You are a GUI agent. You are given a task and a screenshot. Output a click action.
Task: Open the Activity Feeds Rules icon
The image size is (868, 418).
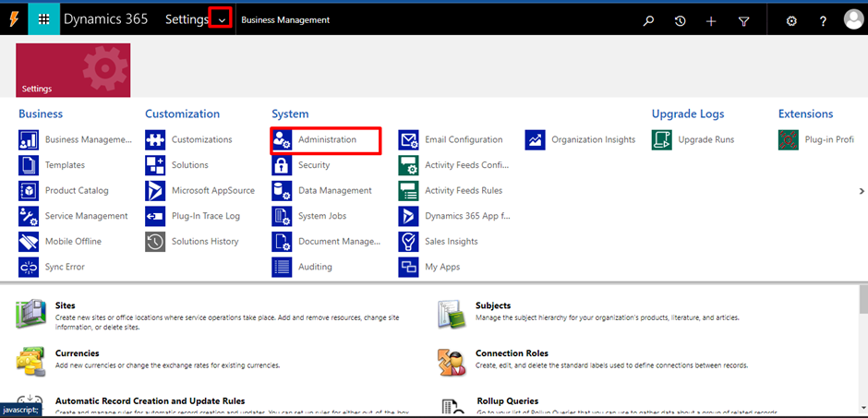click(x=408, y=191)
